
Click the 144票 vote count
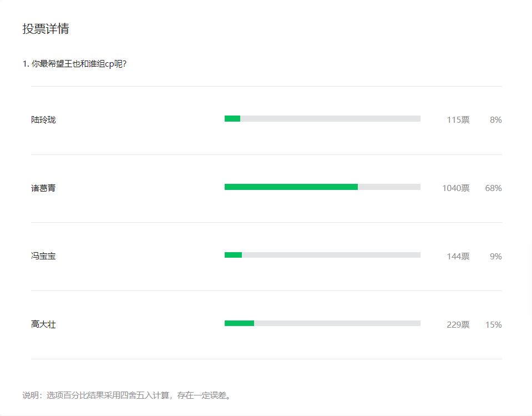click(458, 257)
